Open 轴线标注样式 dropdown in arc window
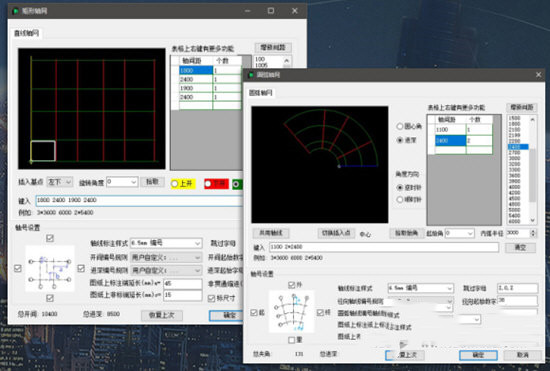 tap(420, 288)
